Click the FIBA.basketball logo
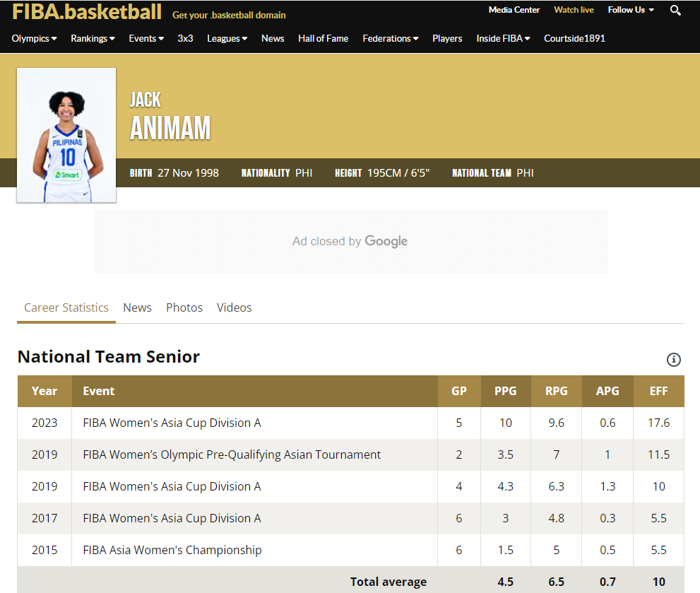The image size is (700, 593). [87, 12]
